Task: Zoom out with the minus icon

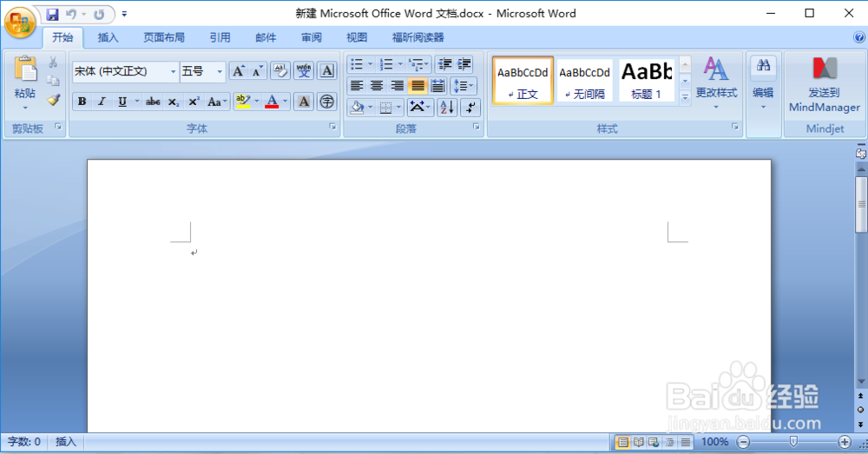Action: (x=744, y=442)
